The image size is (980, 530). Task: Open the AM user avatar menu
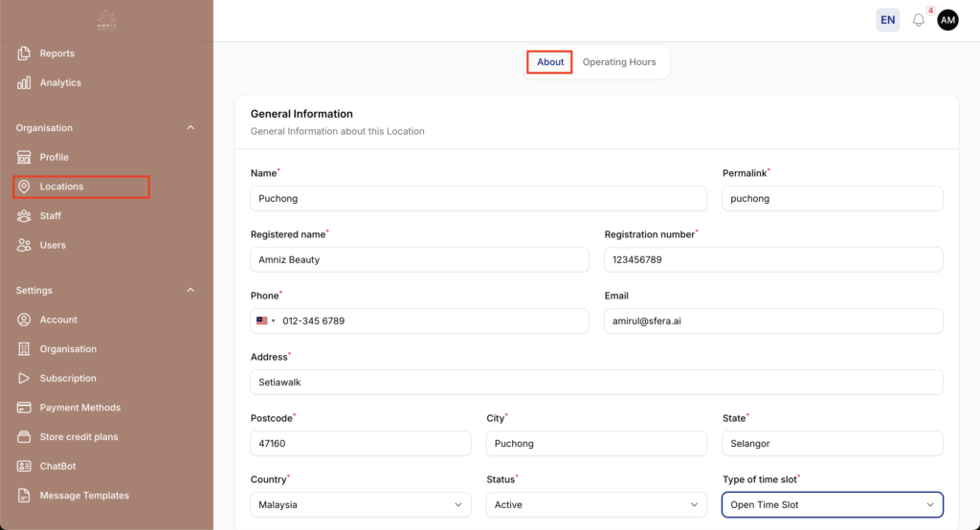click(x=947, y=20)
